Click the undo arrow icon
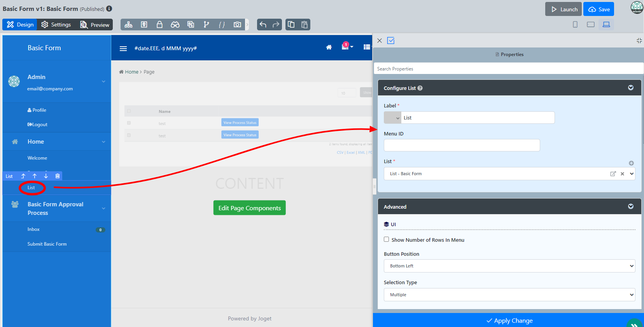This screenshot has height=327, width=644. pyautogui.click(x=263, y=25)
